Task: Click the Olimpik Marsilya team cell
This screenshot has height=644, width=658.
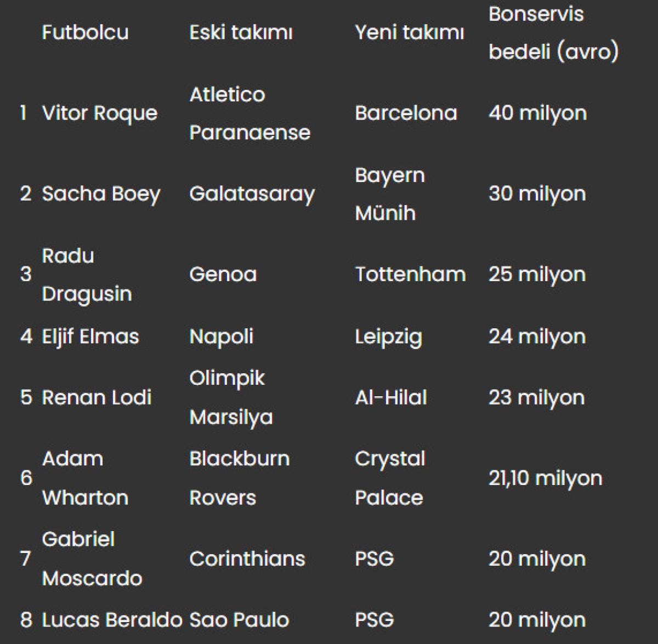Action: tap(231, 397)
